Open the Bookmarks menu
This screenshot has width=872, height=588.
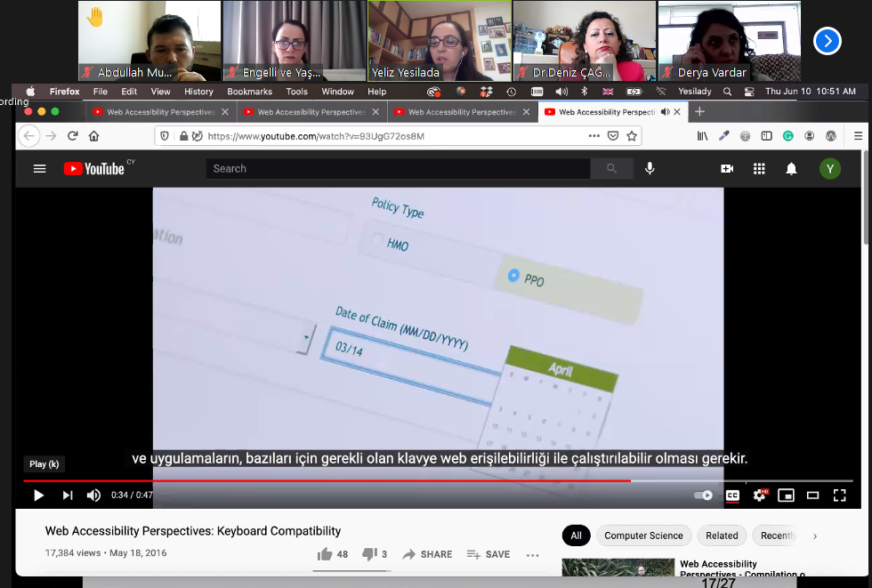[x=250, y=91]
